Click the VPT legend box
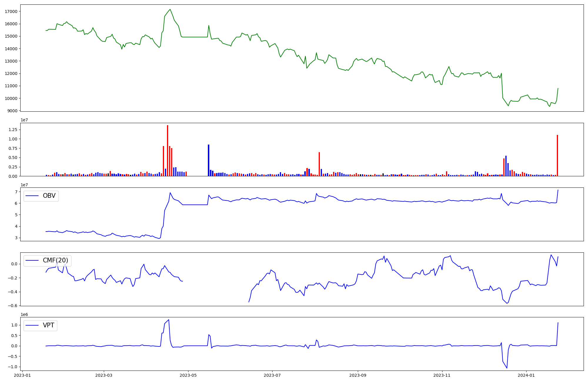Image resolution: width=588 pixels, height=382 pixels. tap(40, 325)
